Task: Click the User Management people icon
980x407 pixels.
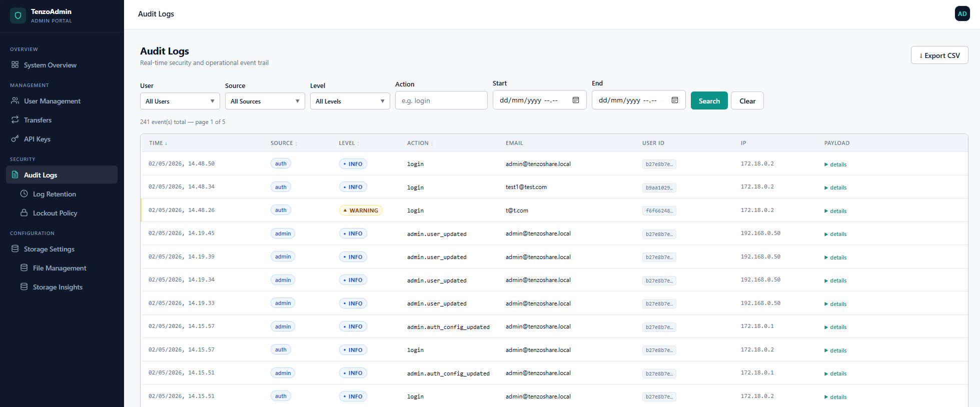Action: (15, 100)
